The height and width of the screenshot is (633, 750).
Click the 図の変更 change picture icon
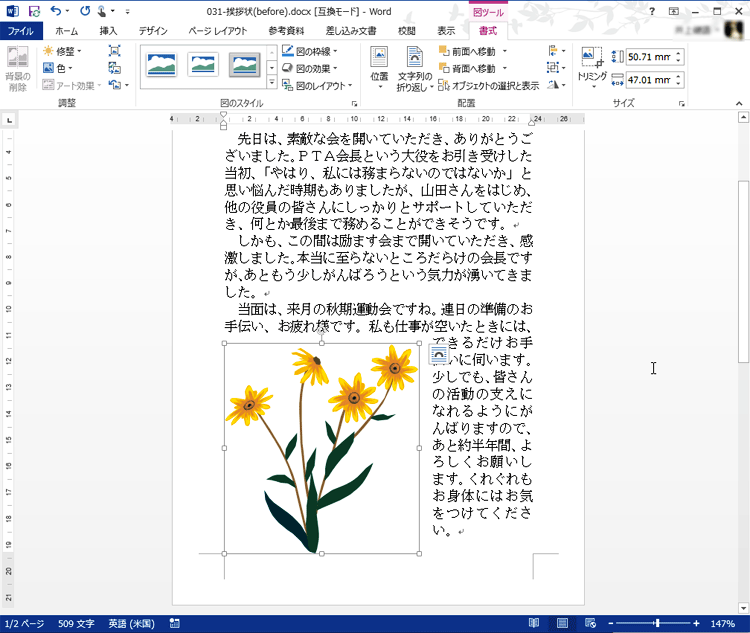pyautogui.click(x=114, y=68)
